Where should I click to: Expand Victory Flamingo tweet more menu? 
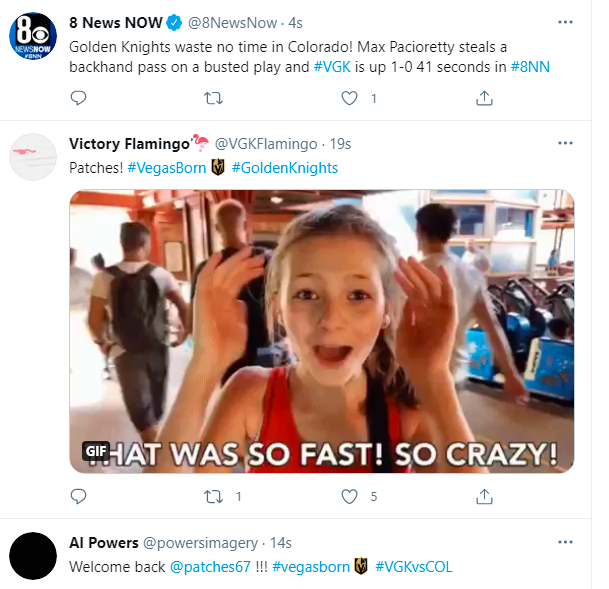pos(567,144)
